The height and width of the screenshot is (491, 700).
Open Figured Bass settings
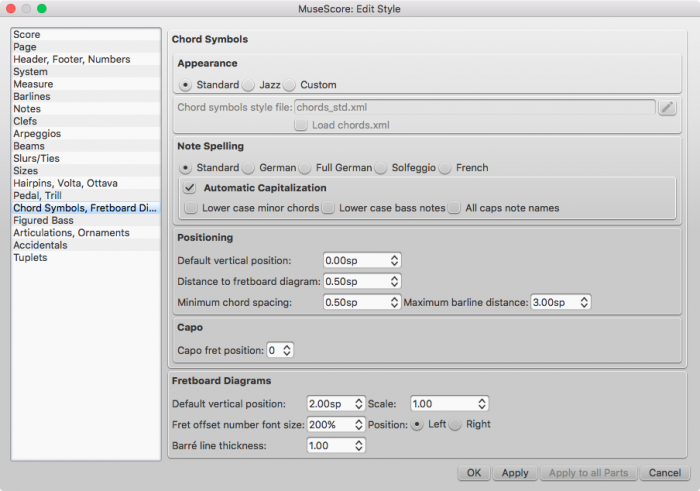pos(86,221)
